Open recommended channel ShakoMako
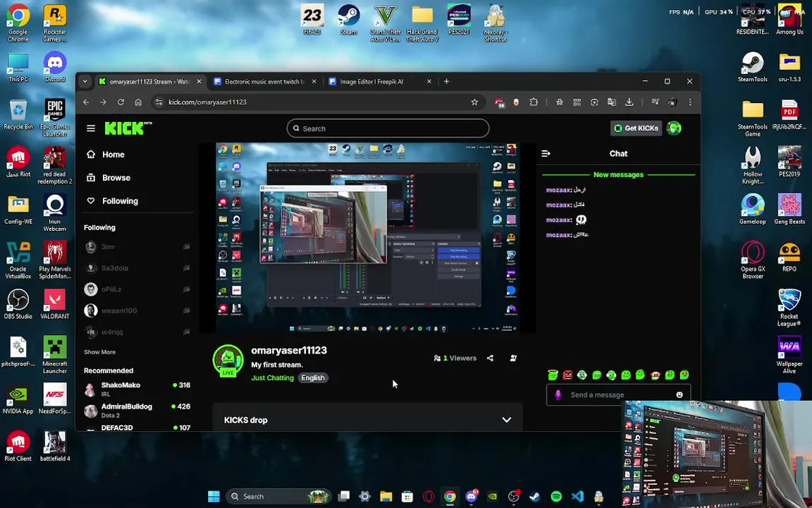The height and width of the screenshot is (508, 812). pos(137,389)
